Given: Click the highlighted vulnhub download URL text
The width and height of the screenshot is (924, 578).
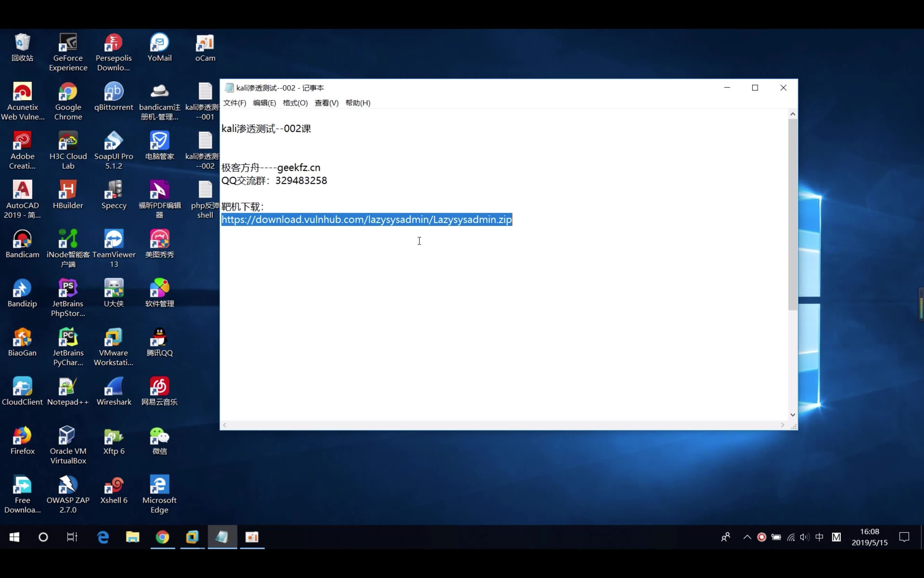Looking at the screenshot, I should point(366,219).
